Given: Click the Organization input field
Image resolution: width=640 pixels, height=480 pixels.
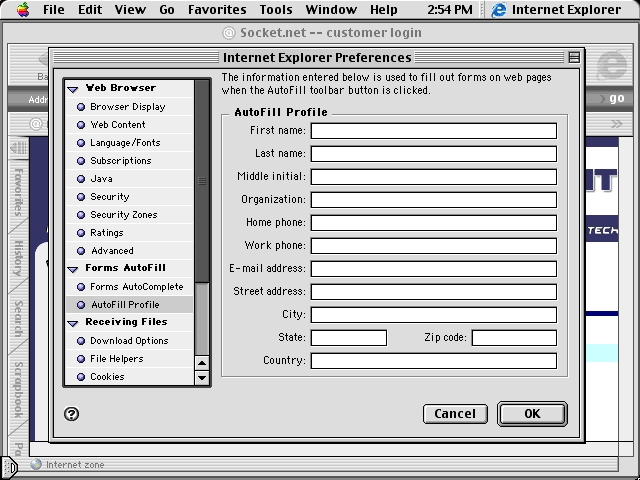Looking at the screenshot, I should pos(433,200).
